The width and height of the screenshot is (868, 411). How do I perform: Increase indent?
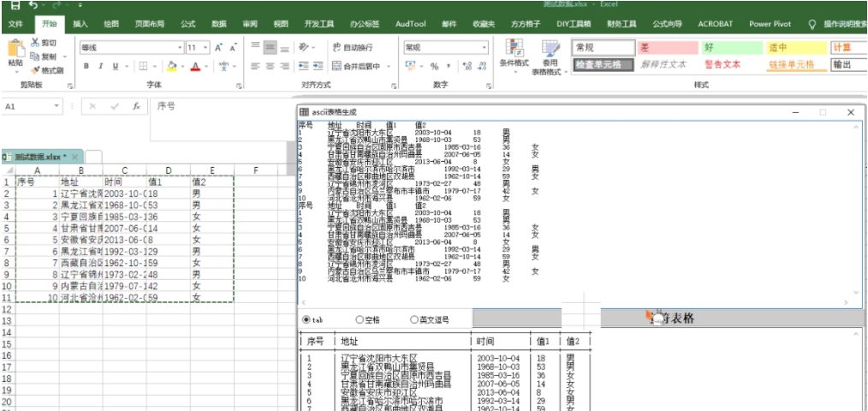pos(318,66)
